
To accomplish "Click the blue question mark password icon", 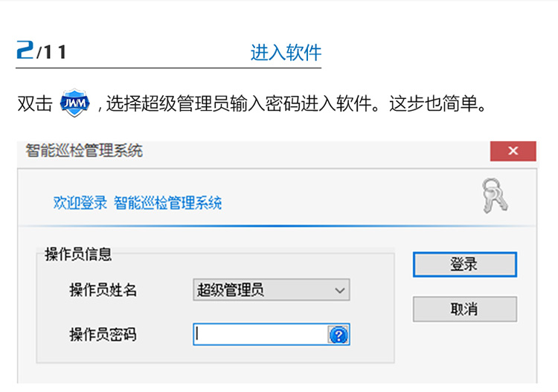I will (338, 335).
